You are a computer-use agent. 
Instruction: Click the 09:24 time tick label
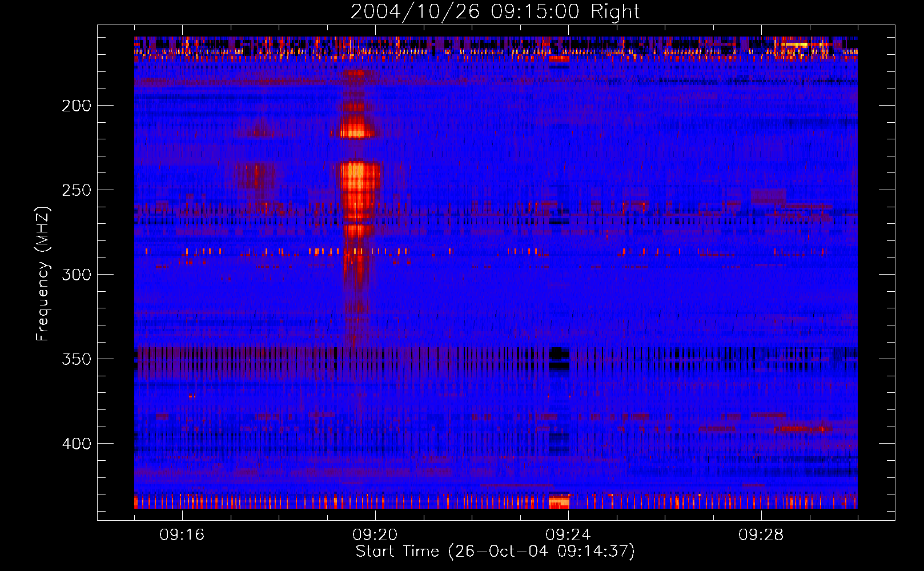(568, 535)
